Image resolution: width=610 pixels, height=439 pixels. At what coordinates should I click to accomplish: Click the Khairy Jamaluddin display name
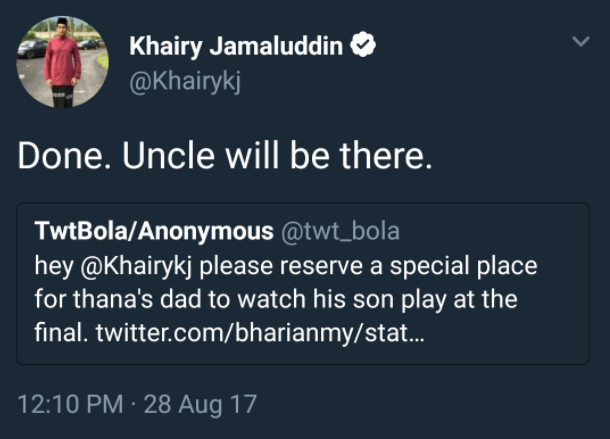tap(235, 45)
